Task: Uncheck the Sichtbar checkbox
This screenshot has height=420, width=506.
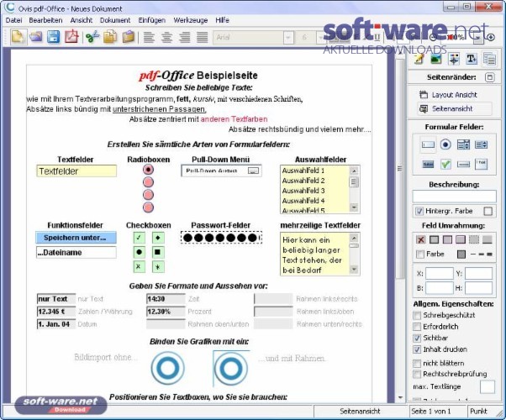Action: [x=417, y=338]
